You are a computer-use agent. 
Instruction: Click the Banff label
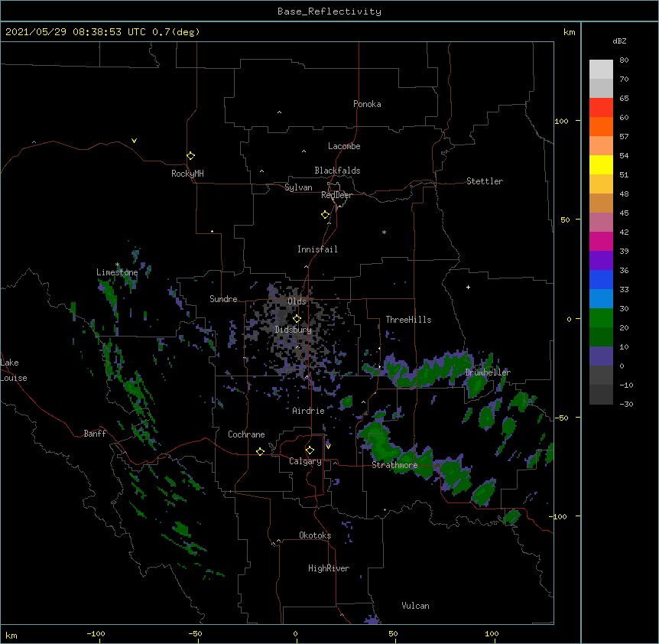coord(95,434)
